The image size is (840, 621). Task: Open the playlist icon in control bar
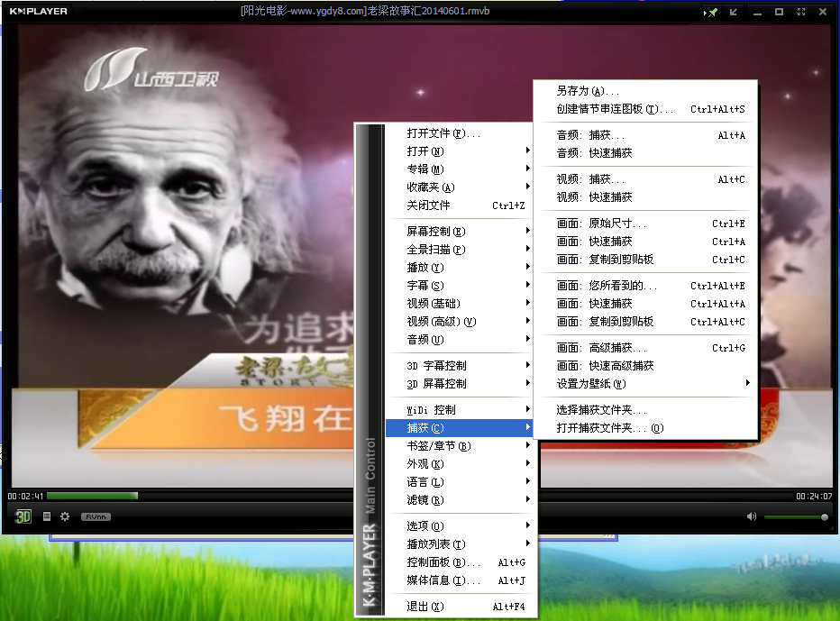(47, 516)
